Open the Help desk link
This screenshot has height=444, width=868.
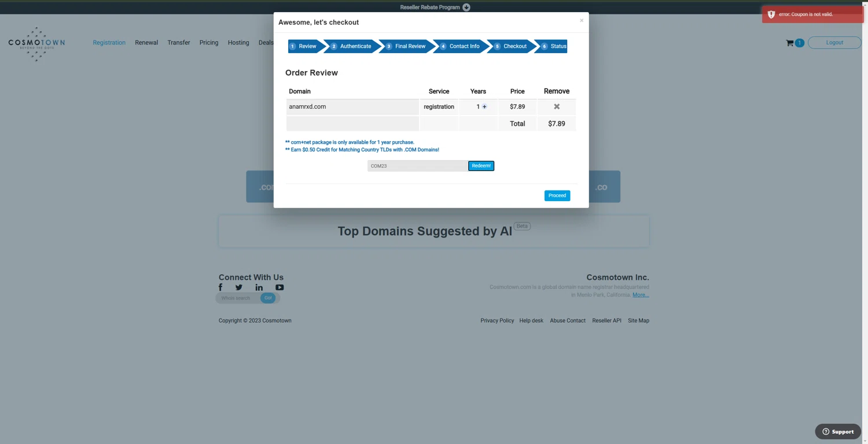531,320
